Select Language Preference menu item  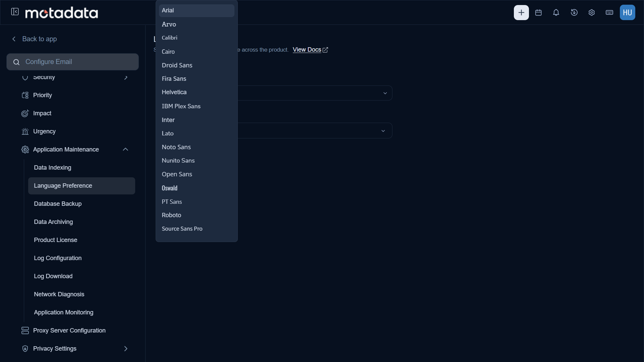point(82,186)
